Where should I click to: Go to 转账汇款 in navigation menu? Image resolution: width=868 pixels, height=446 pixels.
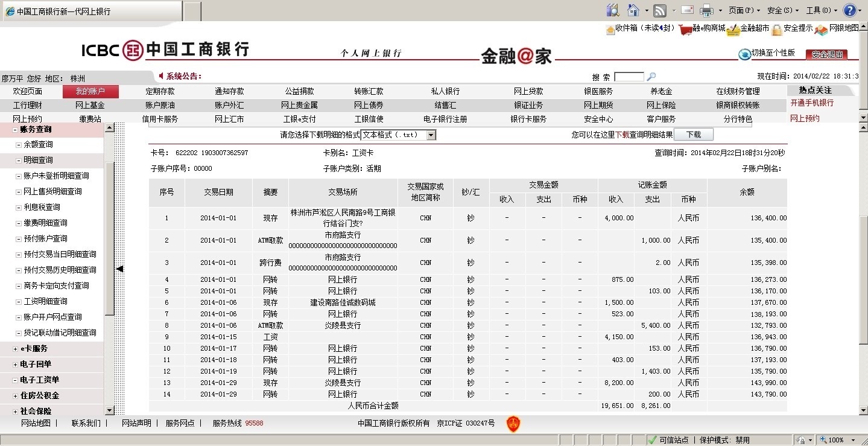pyautogui.click(x=369, y=92)
